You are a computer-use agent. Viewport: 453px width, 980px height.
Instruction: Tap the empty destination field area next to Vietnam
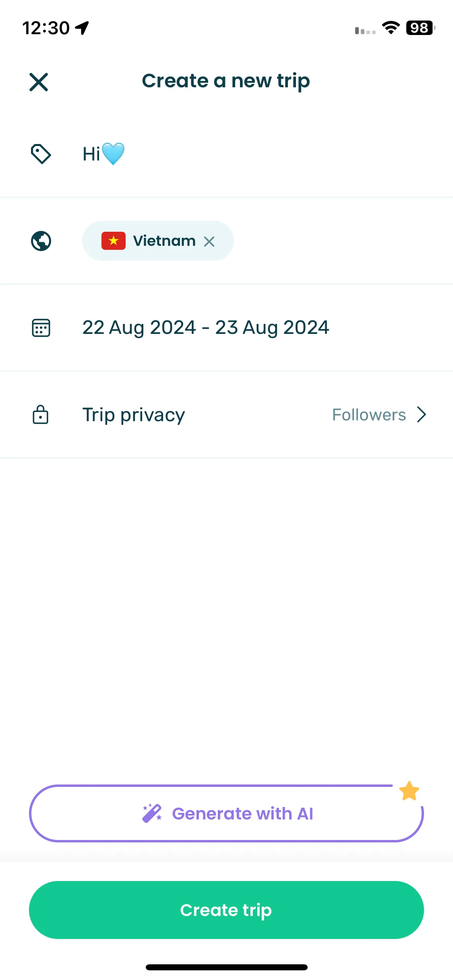(x=342, y=241)
